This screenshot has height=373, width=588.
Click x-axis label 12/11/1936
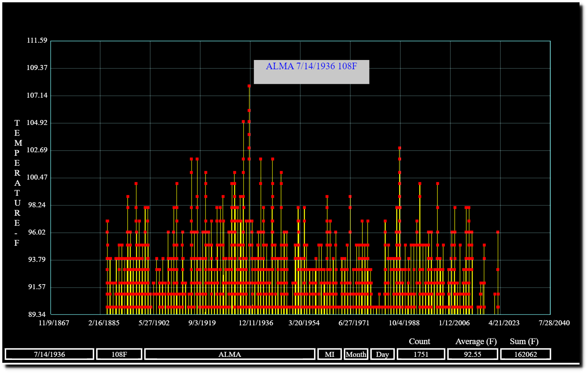(x=256, y=323)
